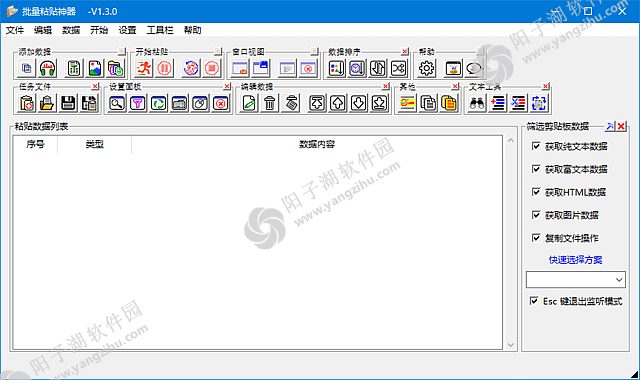Open the 帮助 menu
The image size is (640, 380).
point(192,30)
